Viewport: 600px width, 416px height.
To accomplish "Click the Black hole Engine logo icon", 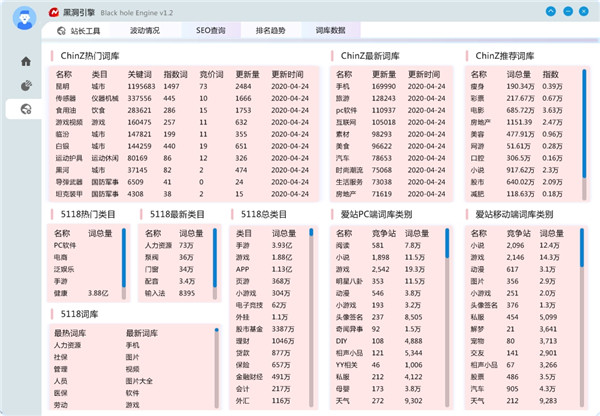I will (x=22, y=12).
